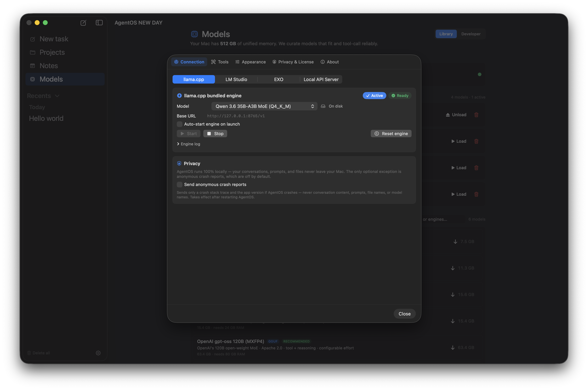Click the GGUF tag on gpt-oss 120B

tap(273, 341)
